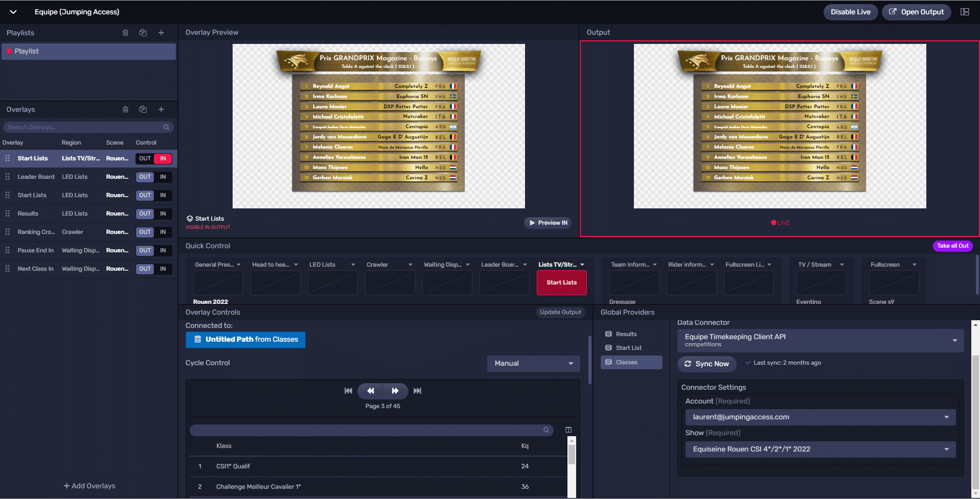Skip to the last page of cycle
980x499 pixels.
[417, 391]
